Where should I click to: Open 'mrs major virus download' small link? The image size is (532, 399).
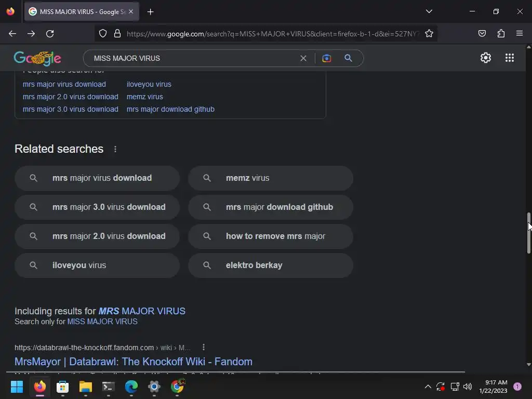pyautogui.click(x=64, y=84)
